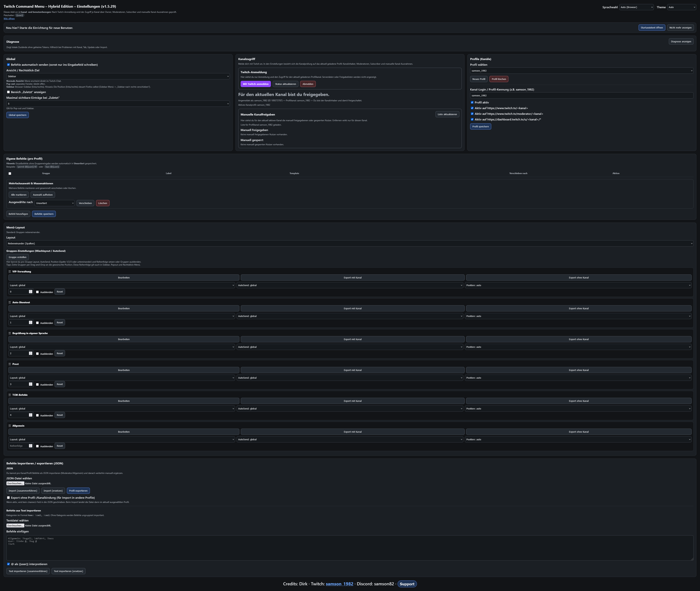
Task: Click the drag handle icon next to Allgemein
Action: 10,426
